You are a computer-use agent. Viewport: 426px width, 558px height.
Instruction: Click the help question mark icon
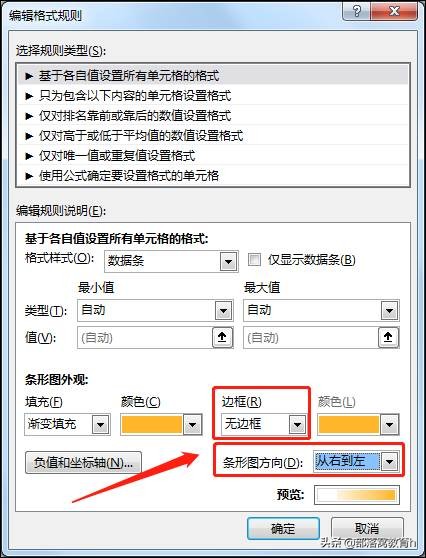(357, 11)
